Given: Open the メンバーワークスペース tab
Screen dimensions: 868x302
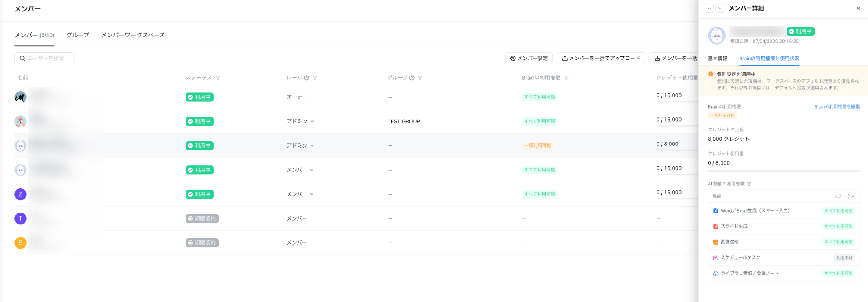Looking at the screenshot, I should tap(133, 35).
